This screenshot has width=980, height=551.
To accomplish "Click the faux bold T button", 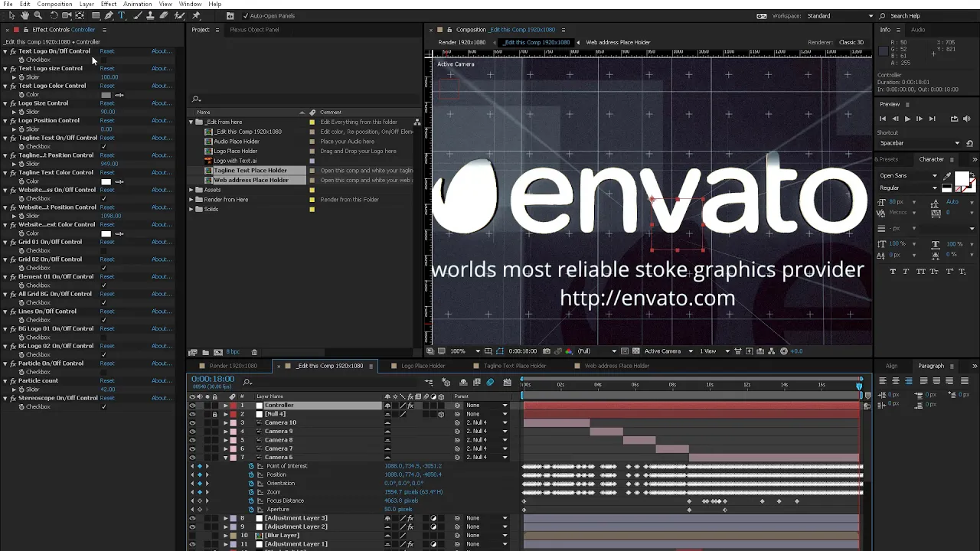I will point(893,271).
